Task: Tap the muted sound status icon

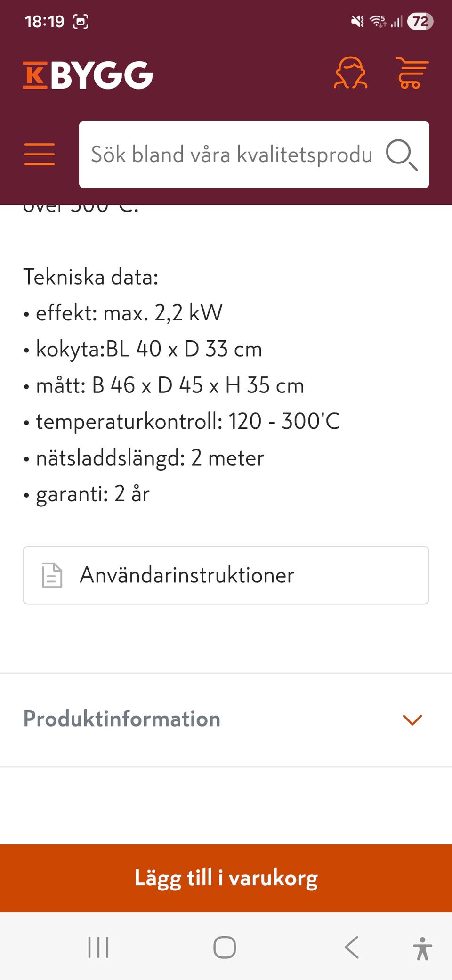Action: tap(358, 21)
